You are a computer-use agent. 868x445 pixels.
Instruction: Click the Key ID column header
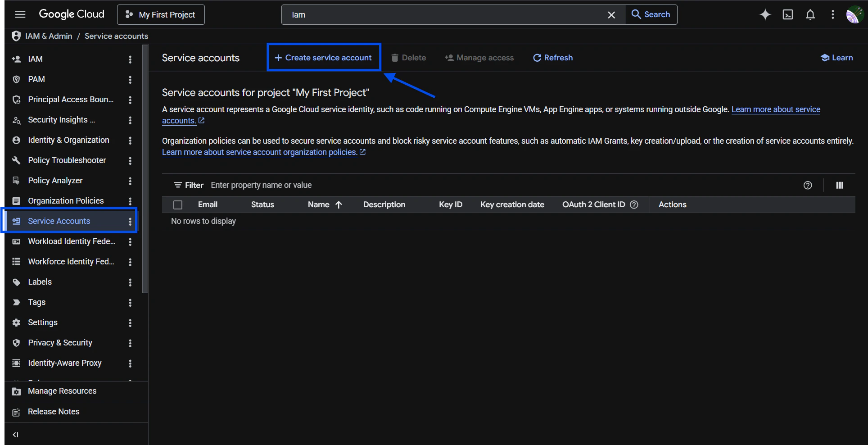451,204
